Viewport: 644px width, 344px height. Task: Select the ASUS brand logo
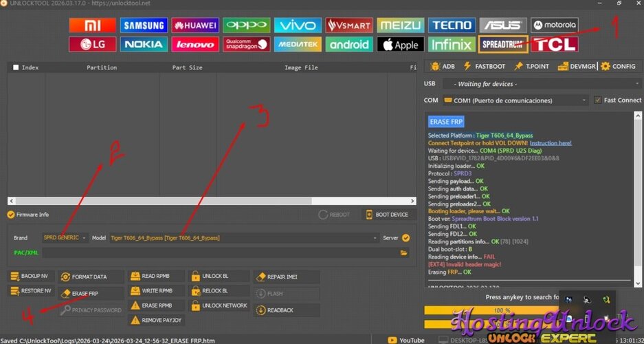[503, 25]
